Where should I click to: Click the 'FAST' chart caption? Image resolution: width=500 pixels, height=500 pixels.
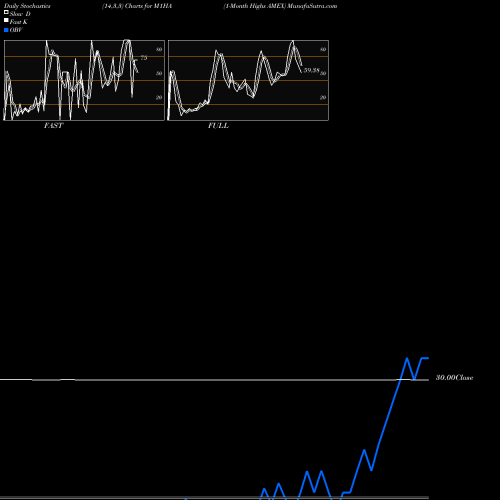pos(53,126)
